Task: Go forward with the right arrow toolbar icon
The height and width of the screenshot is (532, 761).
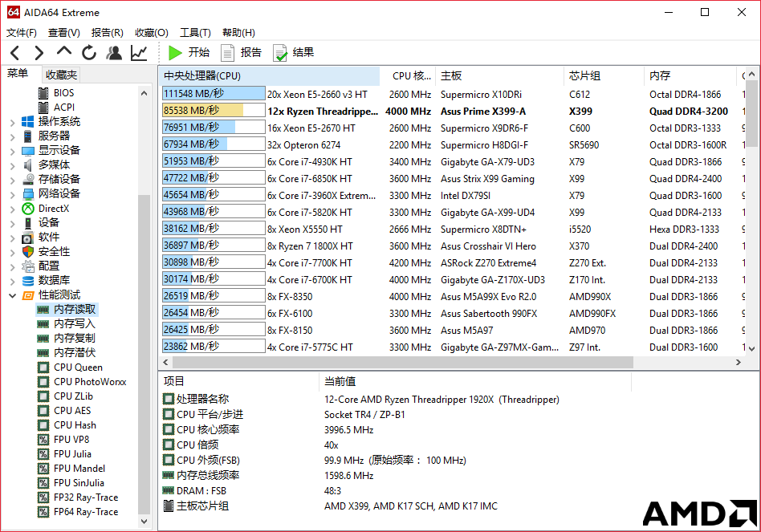Action: [x=39, y=52]
